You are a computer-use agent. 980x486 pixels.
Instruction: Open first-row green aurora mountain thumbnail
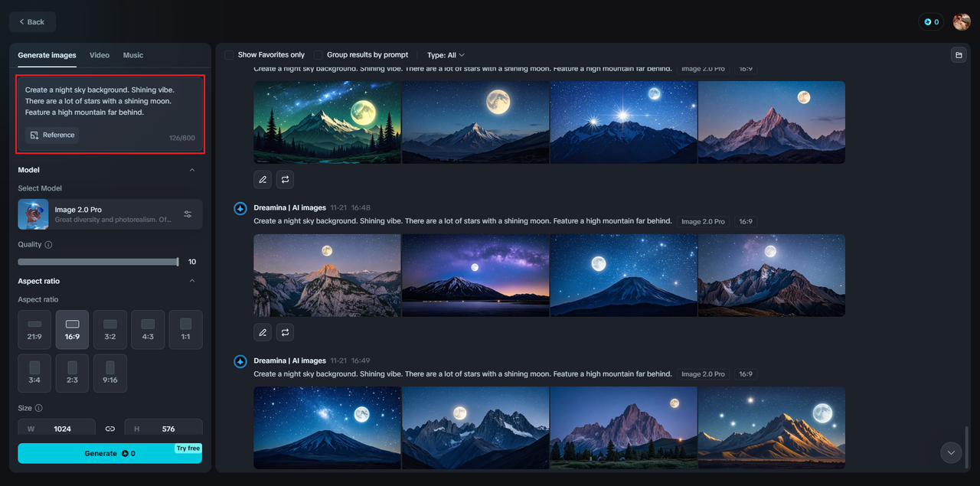(x=327, y=122)
